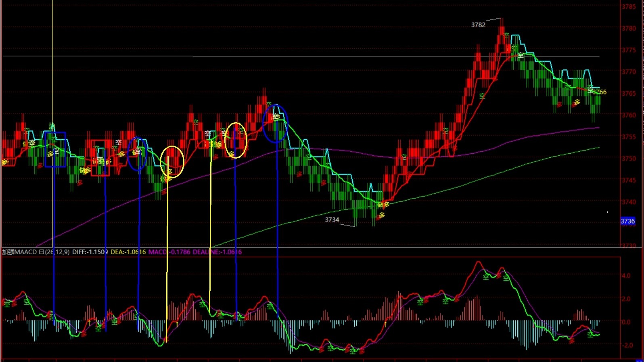Select the right yellow ellipse annotation
The image size is (644, 362).
tap(236, 140)
